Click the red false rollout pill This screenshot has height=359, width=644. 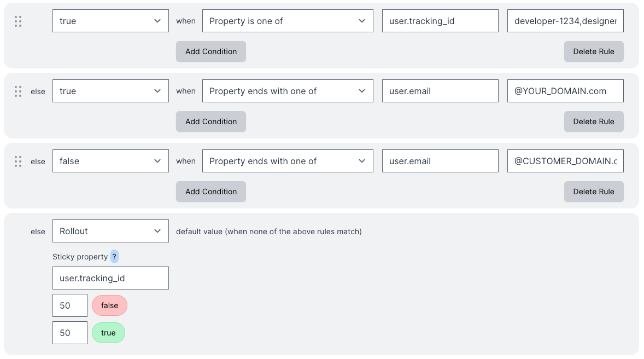click(x=109, y=305)
